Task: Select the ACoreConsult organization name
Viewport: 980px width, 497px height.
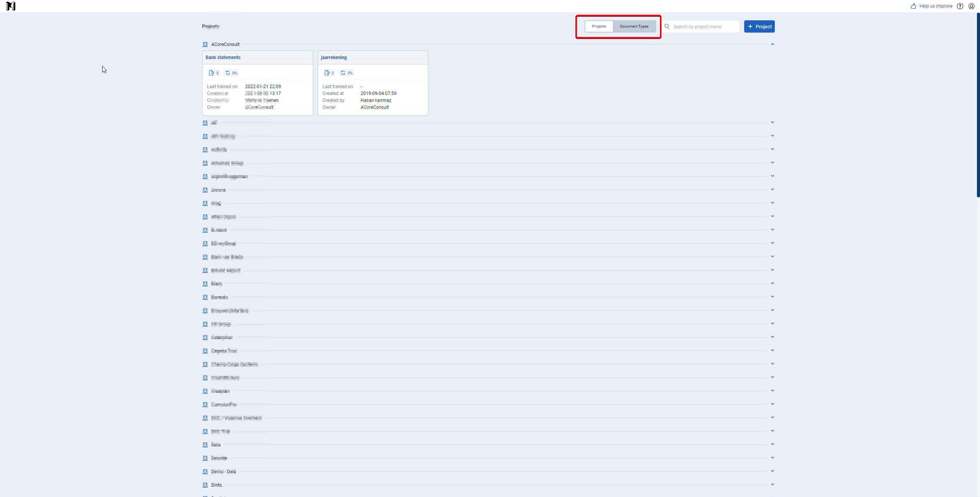Action: coord(225,44)
